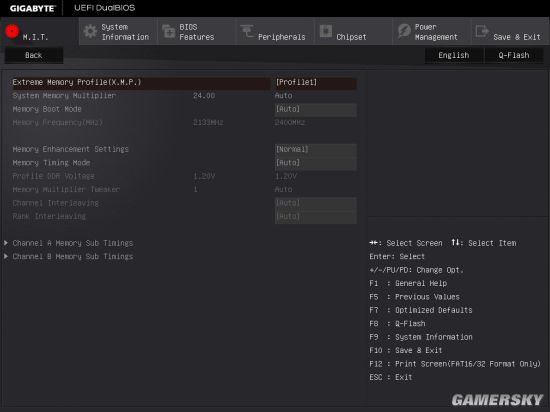Click the GIGABYTE logo

point(32,8)
